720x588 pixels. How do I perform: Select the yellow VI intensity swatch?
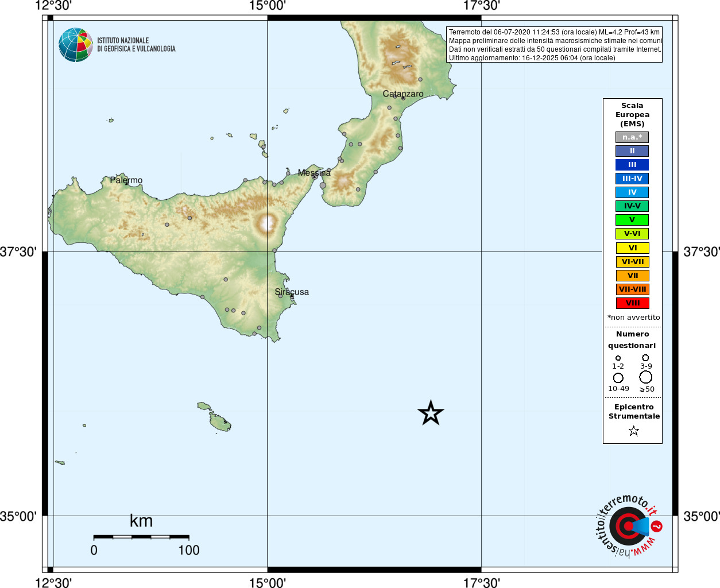(x=632, y=248)
